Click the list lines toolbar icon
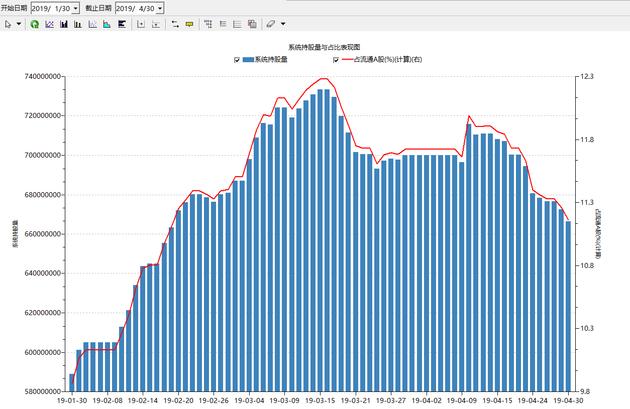630x409 pixels. pyautogui.click(x=223, y=24)
